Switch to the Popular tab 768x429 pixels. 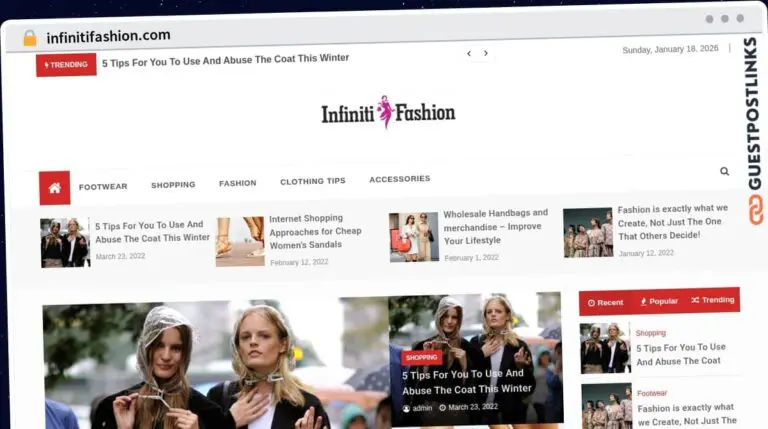click(x=659, y=301)
